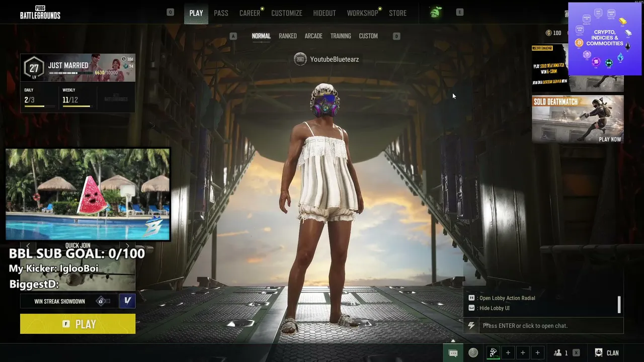This screenshot has height=362, width=644.
Task: Select the CUSTOM match mode
Action: coord(368,36)
